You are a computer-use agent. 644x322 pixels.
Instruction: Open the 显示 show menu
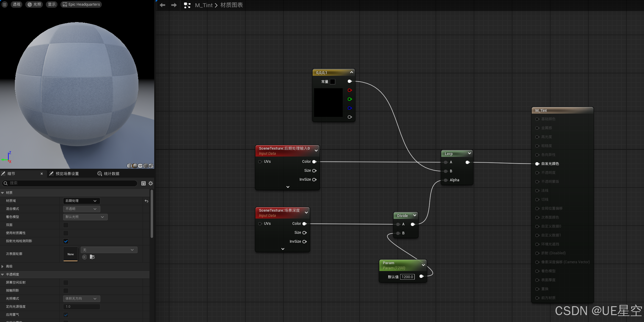pyautogui.click(x=52, y=4)
